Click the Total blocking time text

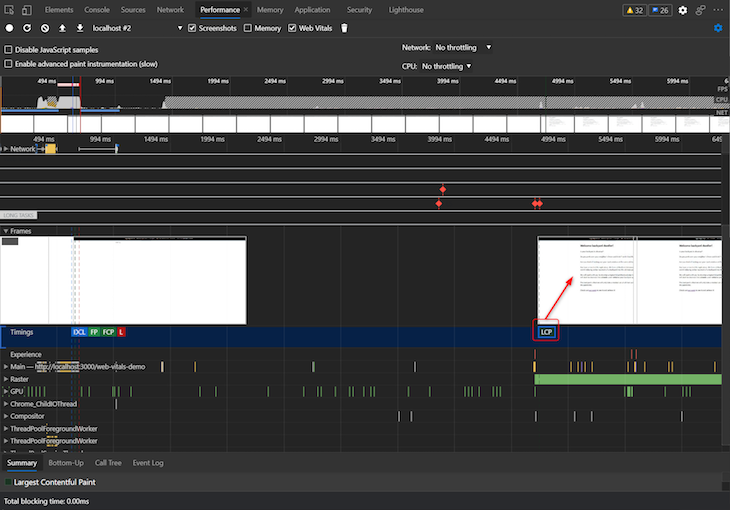[46, 501]
